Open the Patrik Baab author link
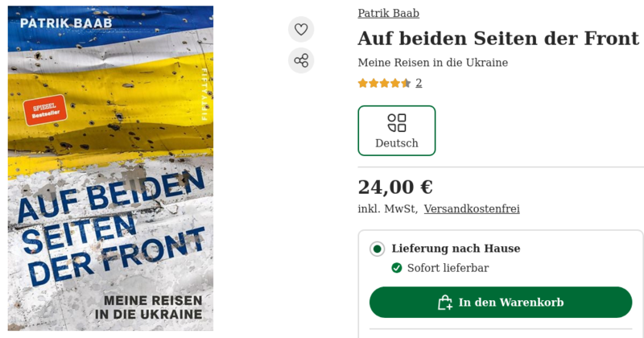Screen dimensions: 644x338 click(x=388, y=13)
